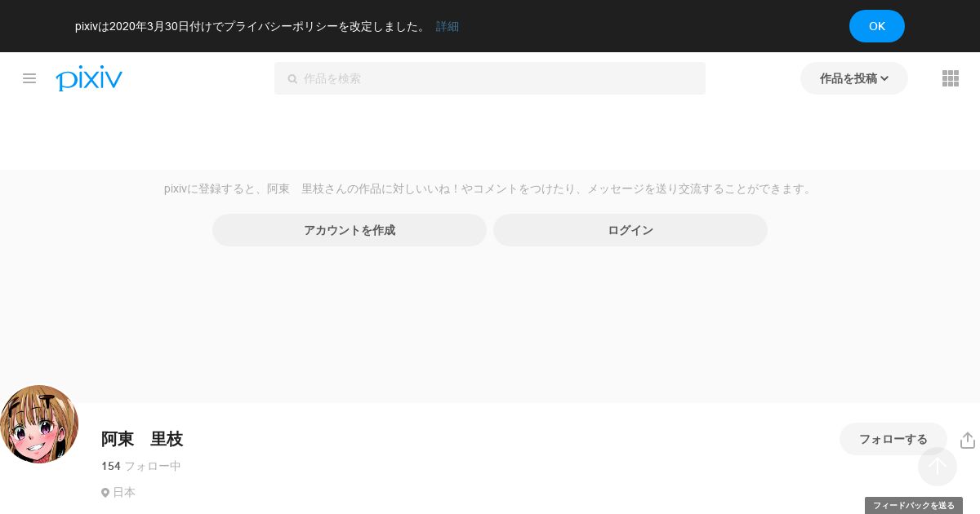Open the apps grid icon
Image resolution: width=980 pixels, height=514 pixels.
[951, 78]
